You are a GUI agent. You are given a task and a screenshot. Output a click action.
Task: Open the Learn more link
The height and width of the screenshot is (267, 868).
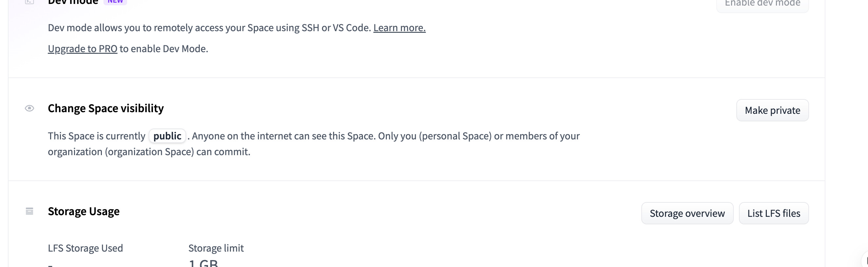399,28
